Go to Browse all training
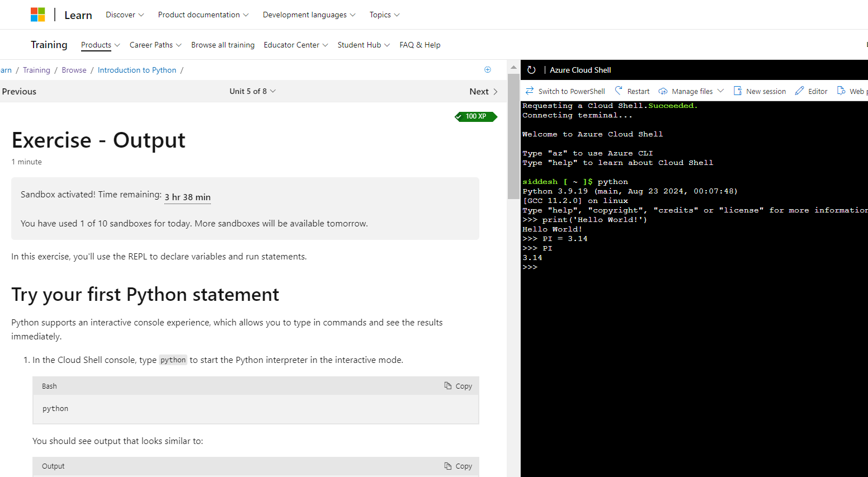Screen dimensions: 868x477 point(223,45)
